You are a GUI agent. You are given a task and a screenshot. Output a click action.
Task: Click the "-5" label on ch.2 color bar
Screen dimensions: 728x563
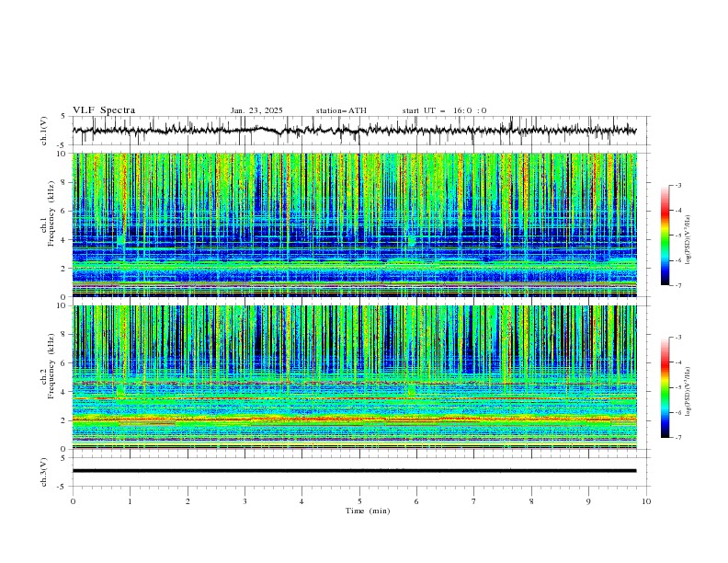tap(677, 387)
